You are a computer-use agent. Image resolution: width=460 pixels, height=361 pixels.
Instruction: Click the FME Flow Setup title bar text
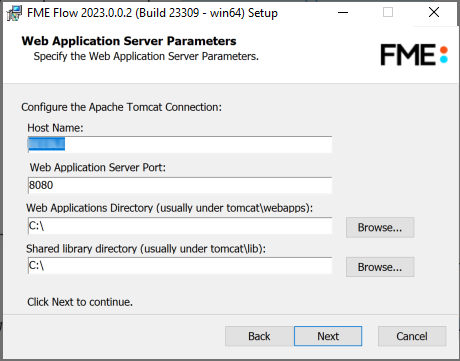(x=152, y=13)
